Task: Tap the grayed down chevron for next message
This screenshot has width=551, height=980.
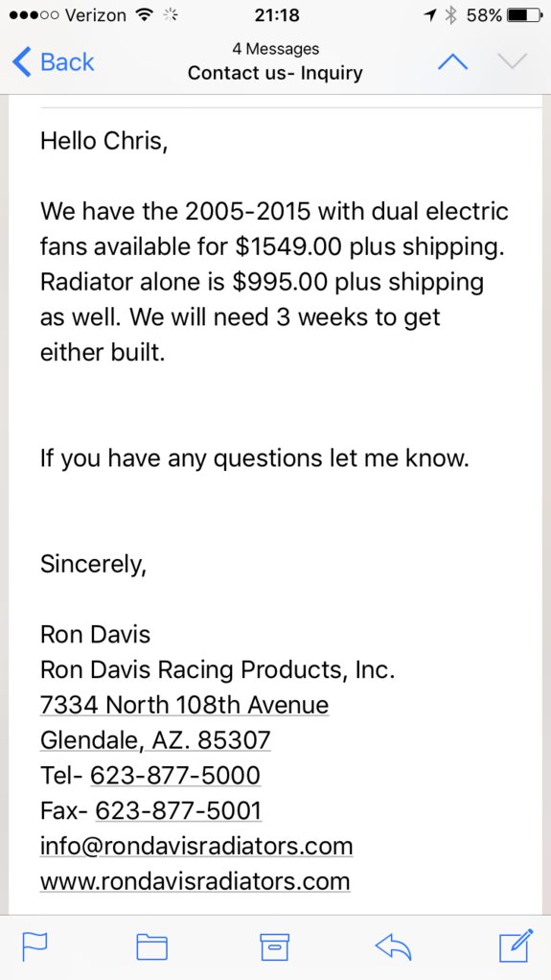Action: pos(513,61)
